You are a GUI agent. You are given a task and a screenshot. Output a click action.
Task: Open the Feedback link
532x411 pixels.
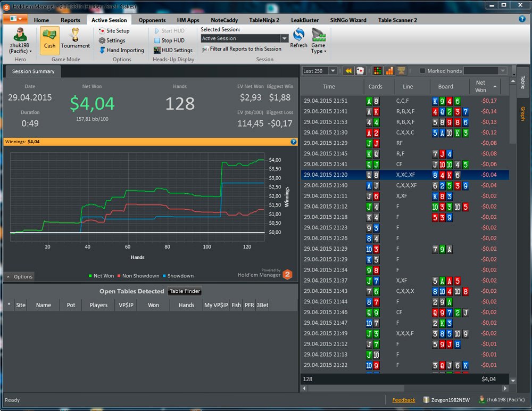[403, 400]
